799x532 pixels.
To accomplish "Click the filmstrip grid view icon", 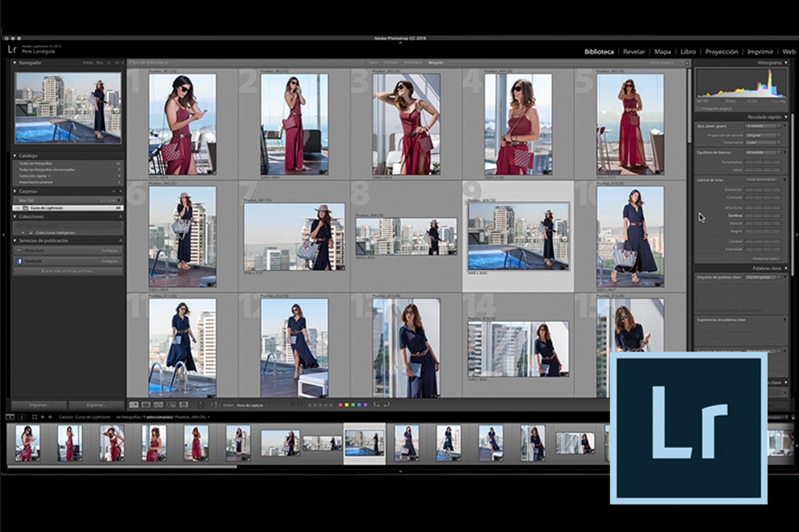I will [34, 417].
